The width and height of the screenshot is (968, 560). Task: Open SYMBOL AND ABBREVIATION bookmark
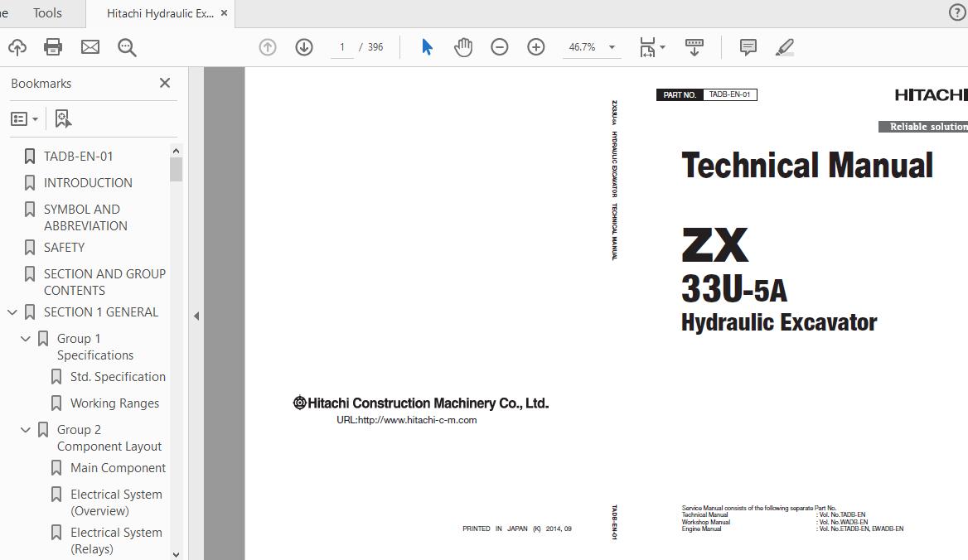85,218
